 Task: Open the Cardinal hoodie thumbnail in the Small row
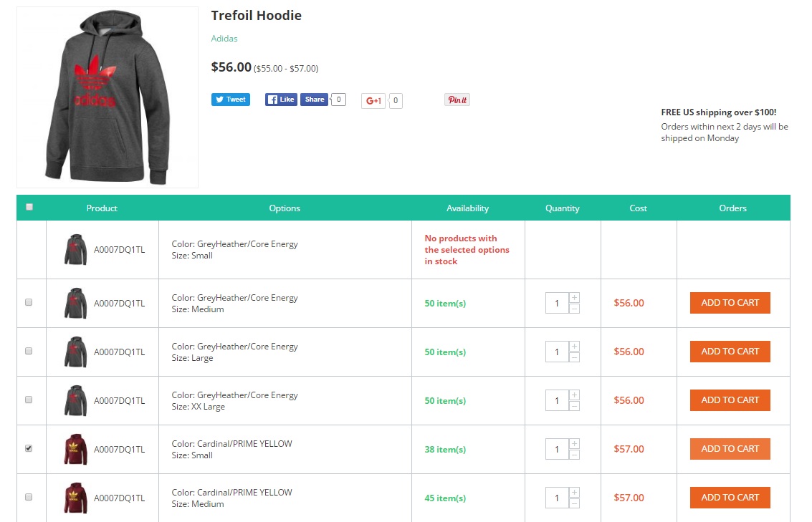(x=75, y=449)
